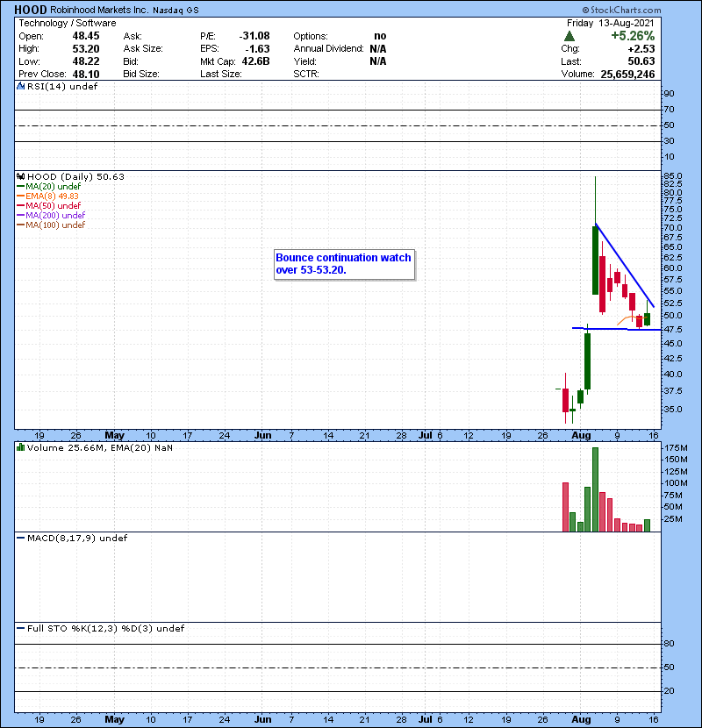Click the Last price 50.63
Viewport: 702px width, 728px height.
tap(641, 61)
